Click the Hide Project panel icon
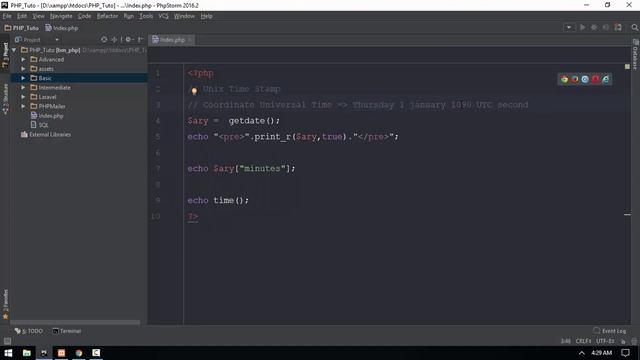 click(140, 40)
